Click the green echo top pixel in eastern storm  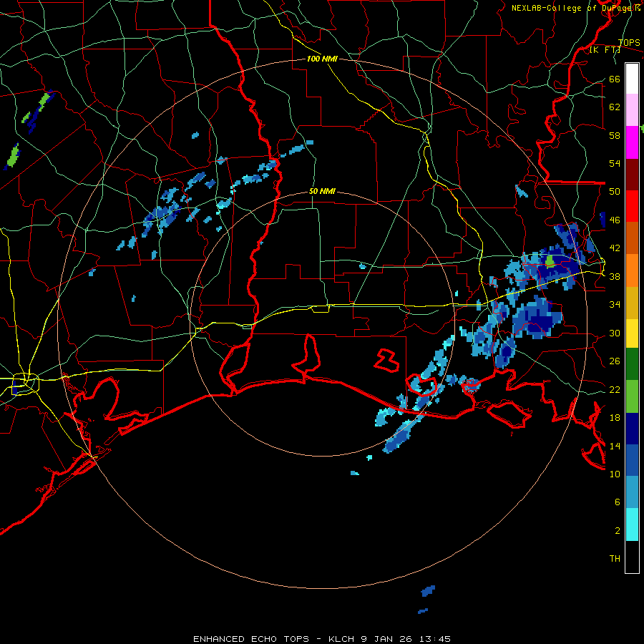click(x=550, y=261)
